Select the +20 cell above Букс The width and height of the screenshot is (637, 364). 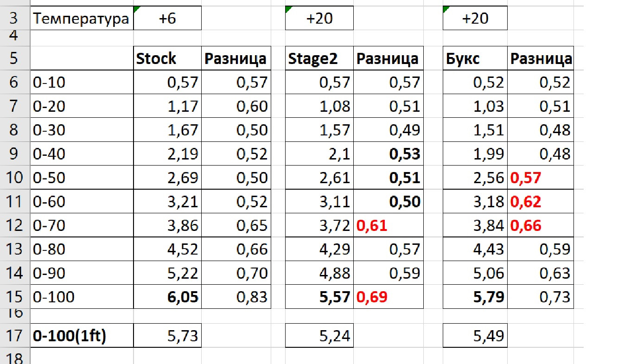click(x=475, y=18)
